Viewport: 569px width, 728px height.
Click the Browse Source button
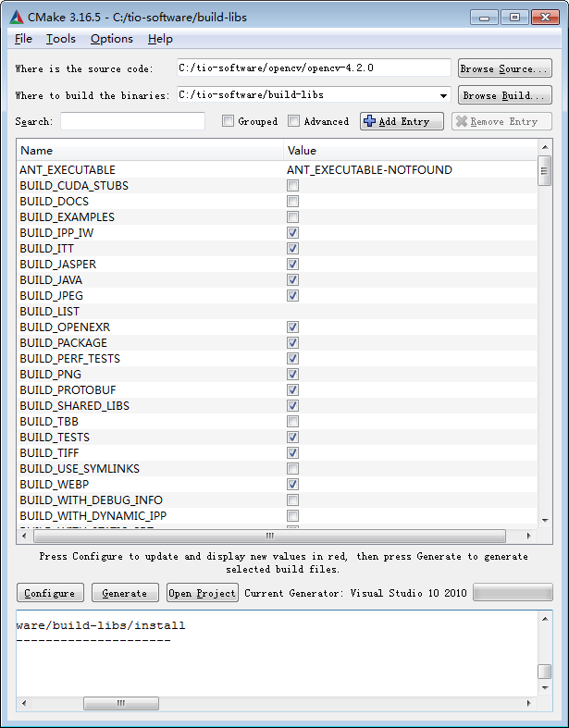[505, 68]
